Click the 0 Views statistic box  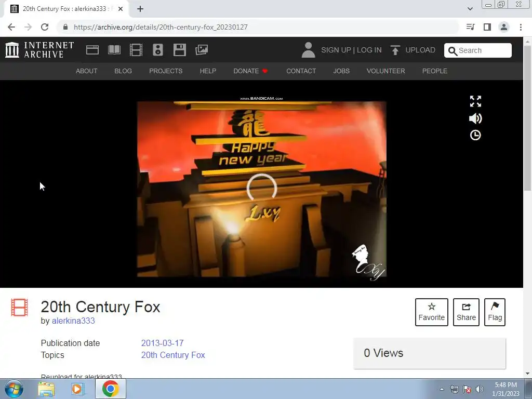(430, 353)
